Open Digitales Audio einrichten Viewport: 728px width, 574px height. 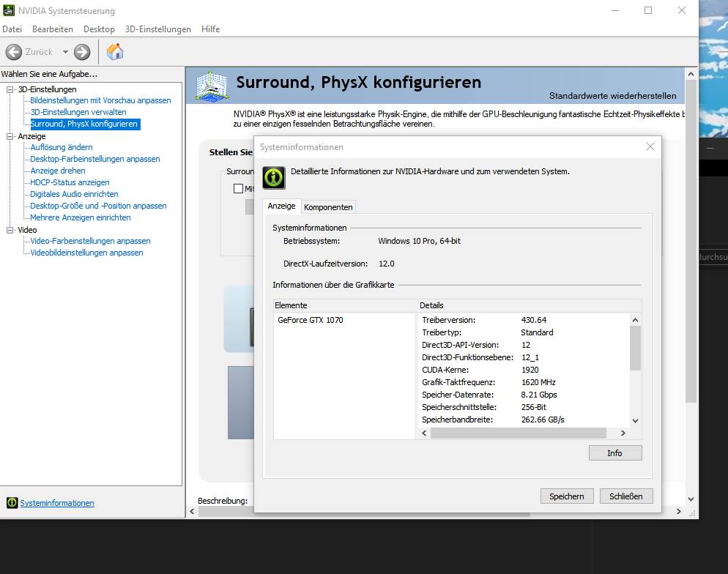(74, 194)
